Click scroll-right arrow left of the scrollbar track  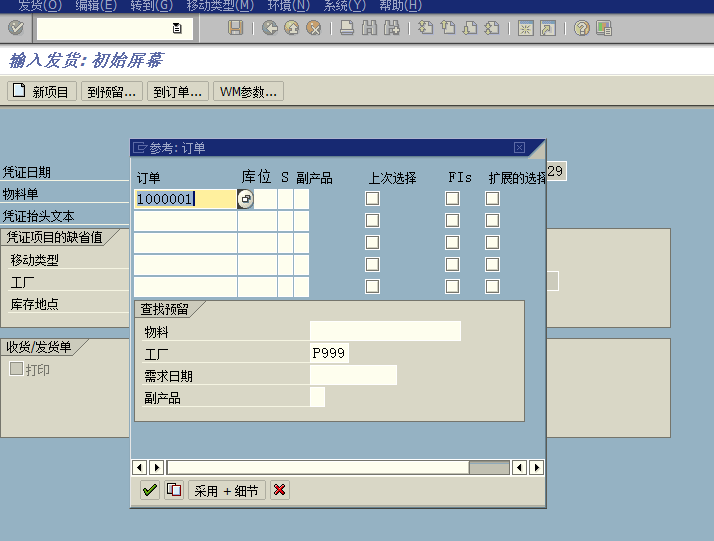tap(157, 467)
